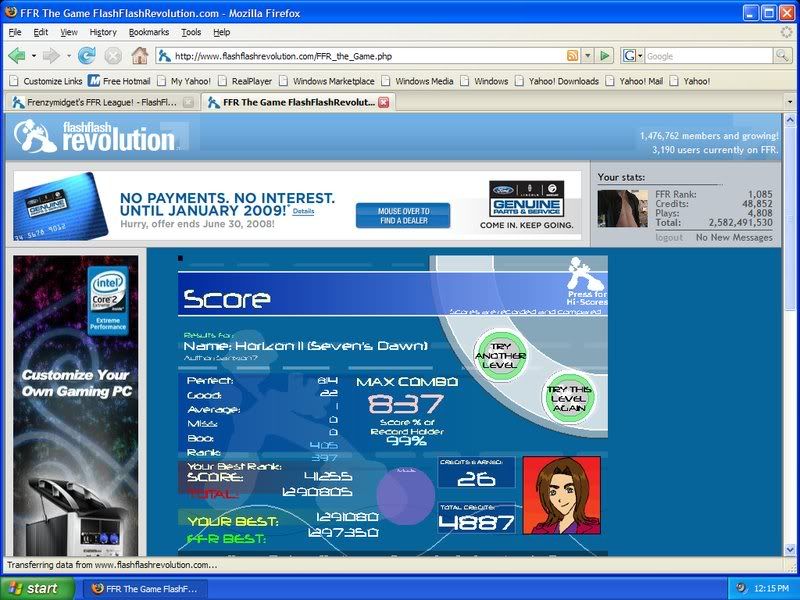The height and width of the screenshot is (600, 800).
Task: Expand the address bar URL dropdown
Action: pyautogui.click(x=588, y=56)
